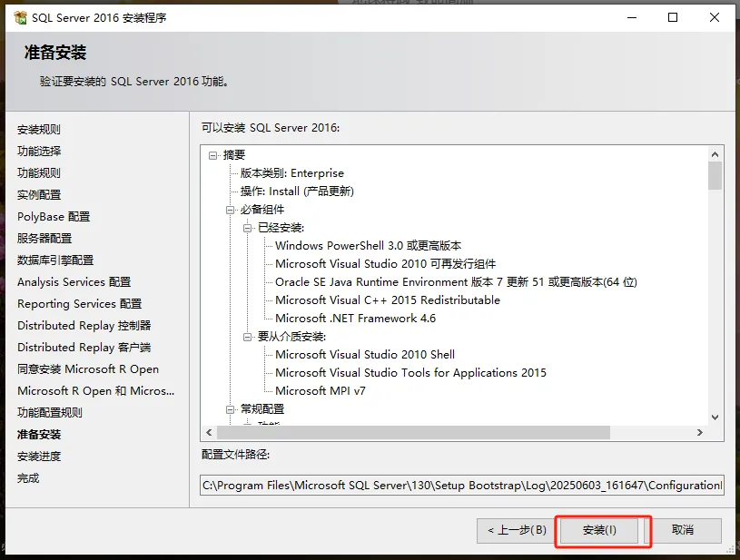Viewport: 740px width, 560px height.
Task: Collapse the 已经安装 tree node
Action: pyautogui.click(x=247, y=228)
